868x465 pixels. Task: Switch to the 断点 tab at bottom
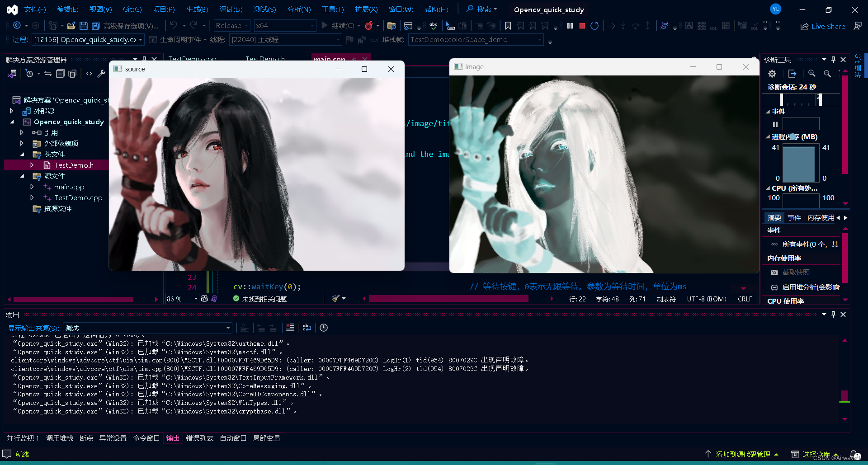86,438
